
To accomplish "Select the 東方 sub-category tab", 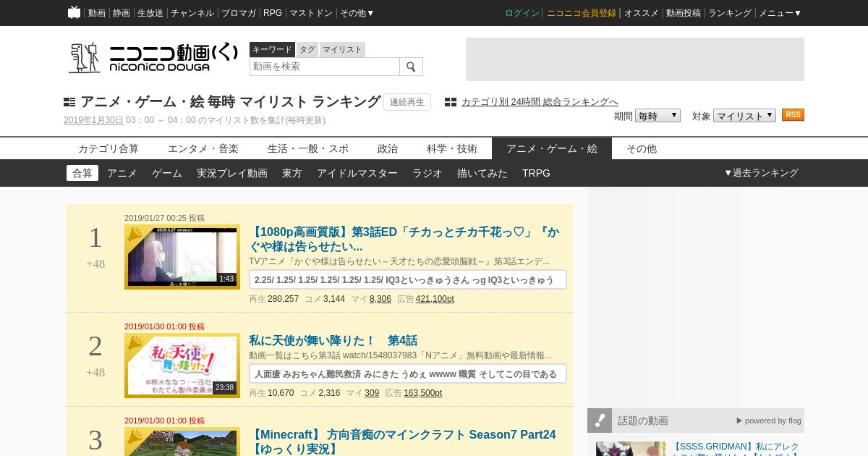I will (x=292, y=173).
